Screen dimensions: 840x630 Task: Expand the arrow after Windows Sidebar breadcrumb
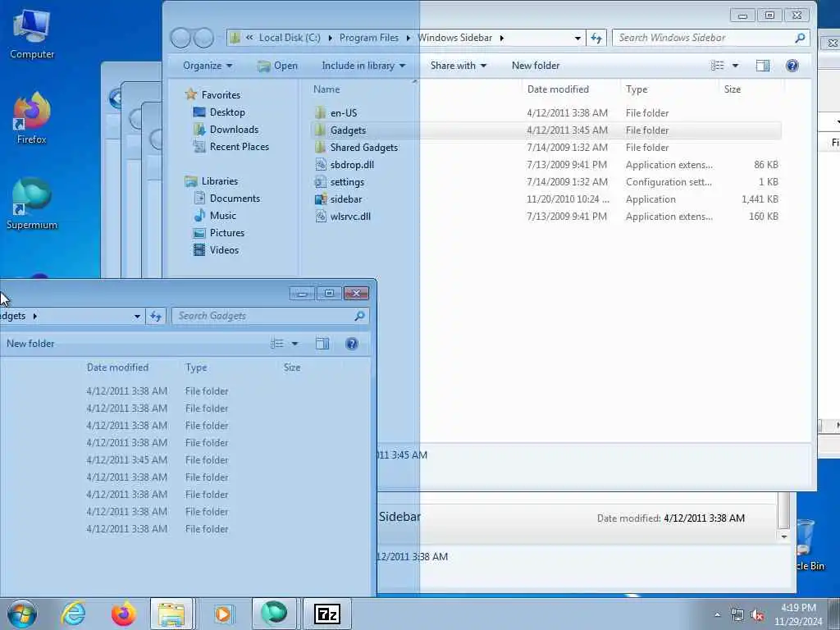pyautogui.click(x=502, y=38)
